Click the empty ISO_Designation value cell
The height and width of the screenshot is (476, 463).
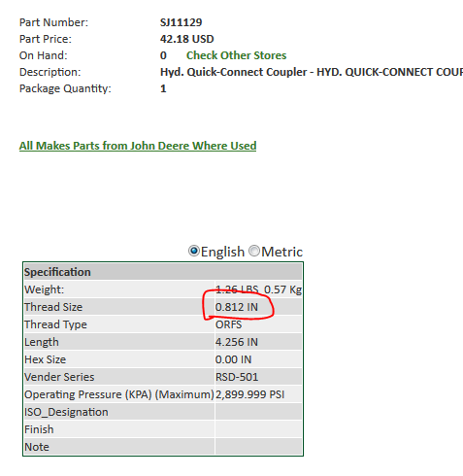tap(258, 412)
